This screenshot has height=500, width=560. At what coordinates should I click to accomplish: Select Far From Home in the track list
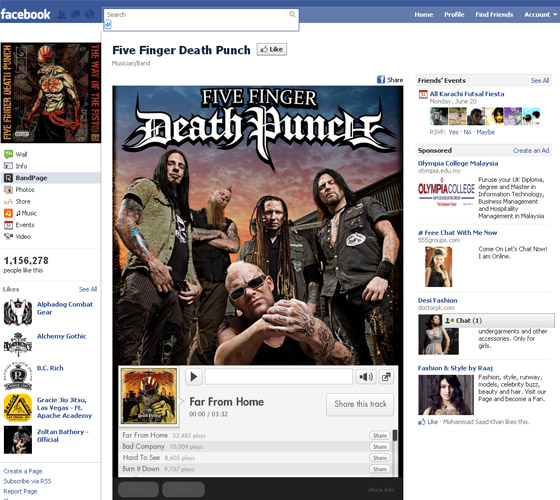(x=145, y=435)
